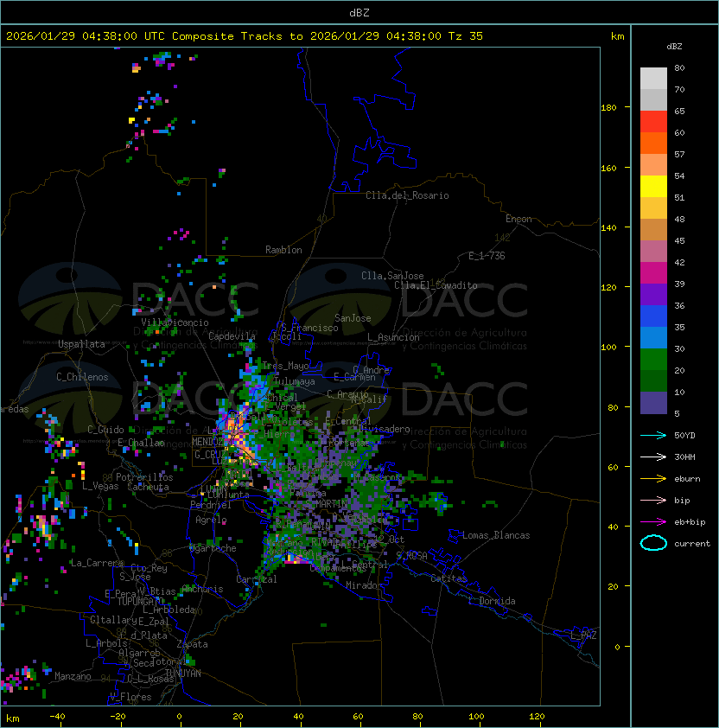
Task: Click the 'L_Dormida' map label
Action: (492, 601)
